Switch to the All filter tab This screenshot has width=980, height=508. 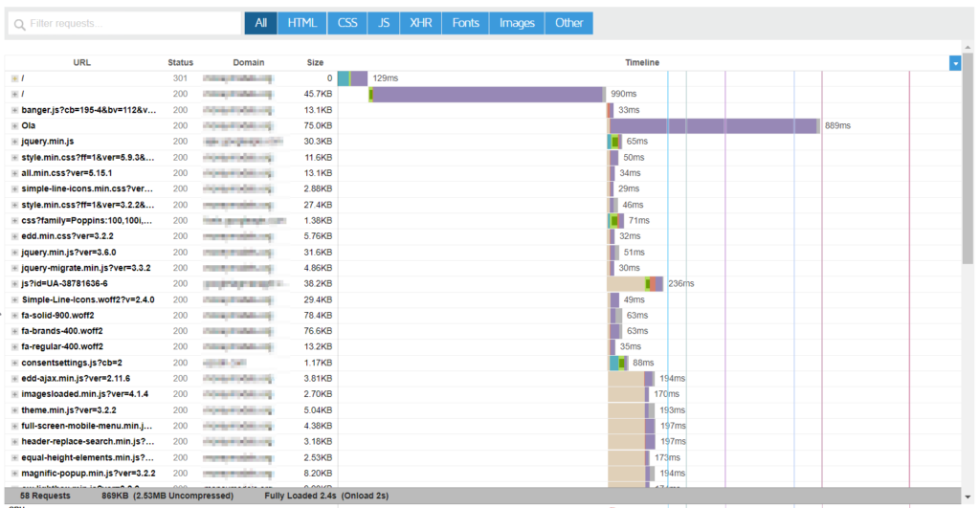260,23
